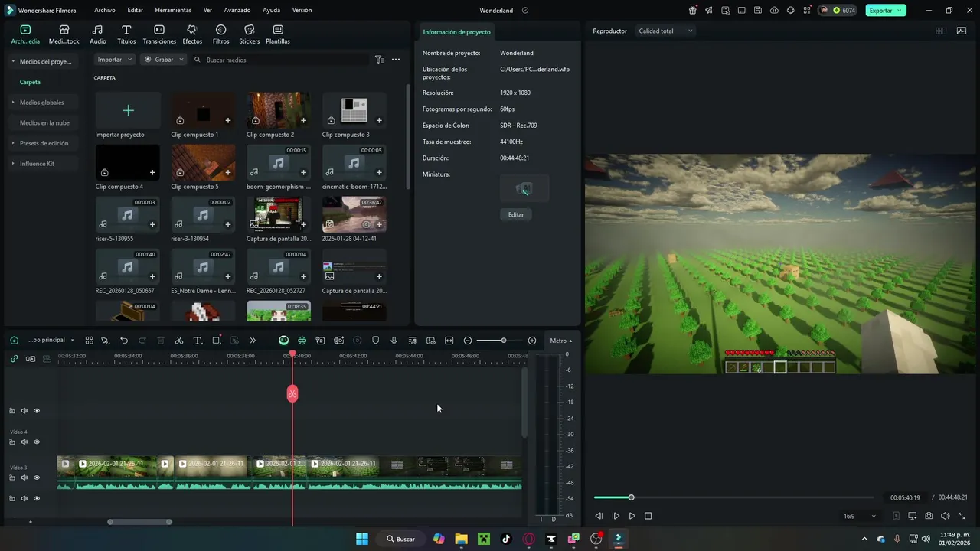This screenshot has width=980, height=551.
Task: Click the Editar thumbnail button
Action: (x=516, y=215)
